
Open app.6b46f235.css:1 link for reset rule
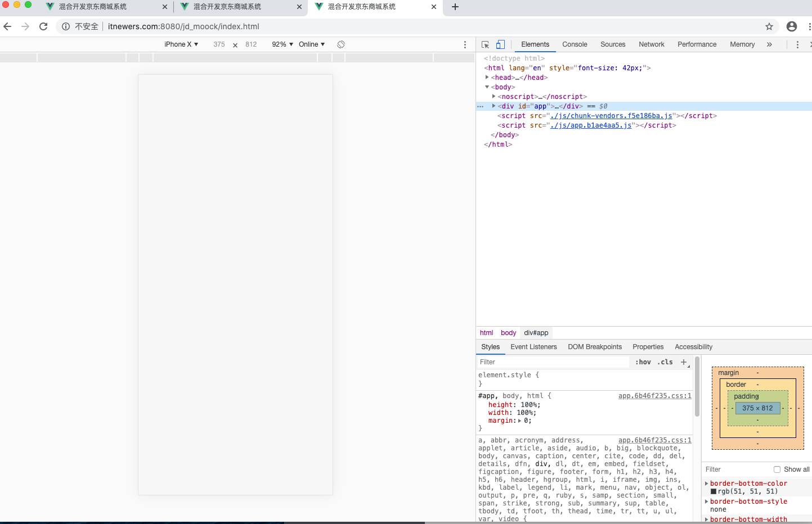(x=655, y=440)
